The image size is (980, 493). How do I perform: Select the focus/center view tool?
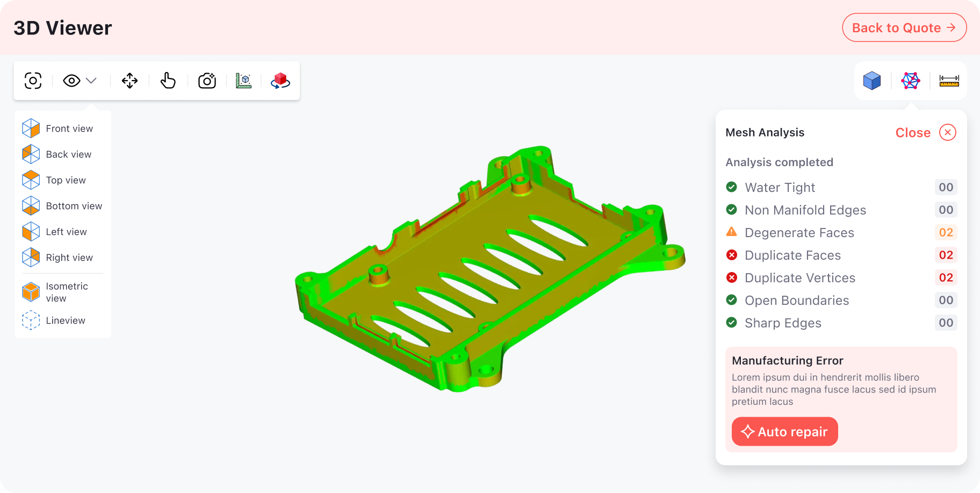click(x=33, y=80)
